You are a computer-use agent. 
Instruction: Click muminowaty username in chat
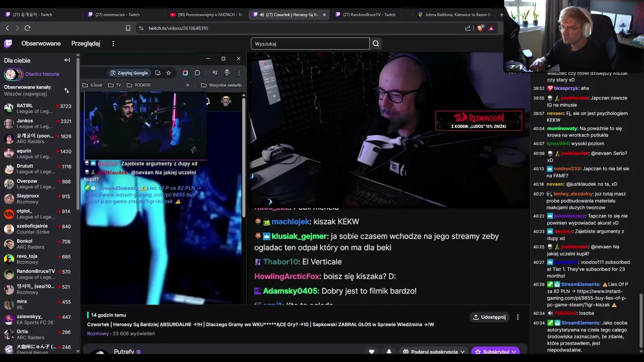(x=562, y=129)
